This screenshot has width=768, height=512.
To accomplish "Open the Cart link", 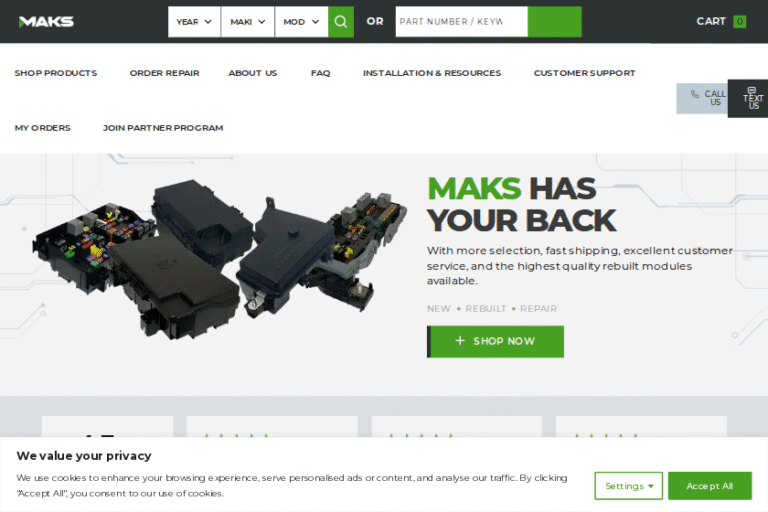I will (x=711, y=22).
